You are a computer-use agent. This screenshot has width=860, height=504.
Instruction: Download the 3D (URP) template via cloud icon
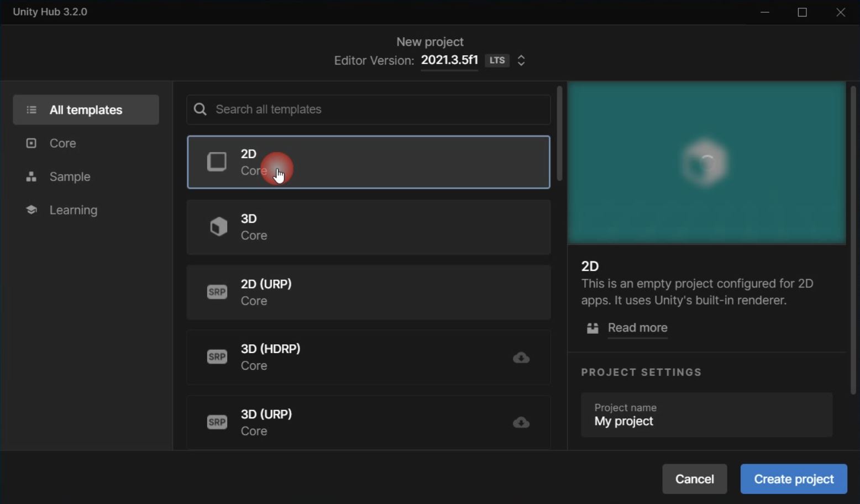(521, 423)
